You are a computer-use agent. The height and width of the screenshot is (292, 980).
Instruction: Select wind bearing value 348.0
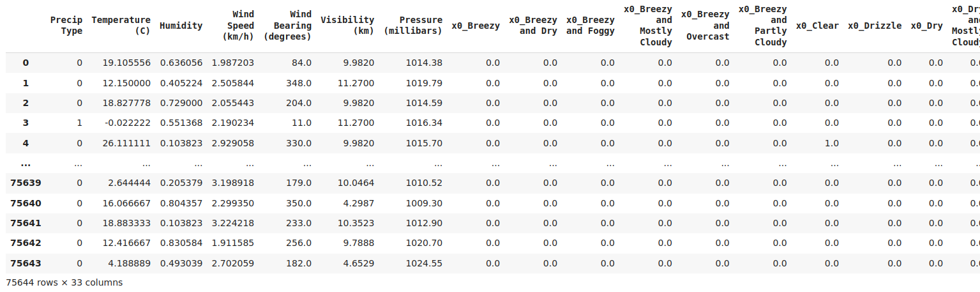pyautogui.click(x=298, y=83)
